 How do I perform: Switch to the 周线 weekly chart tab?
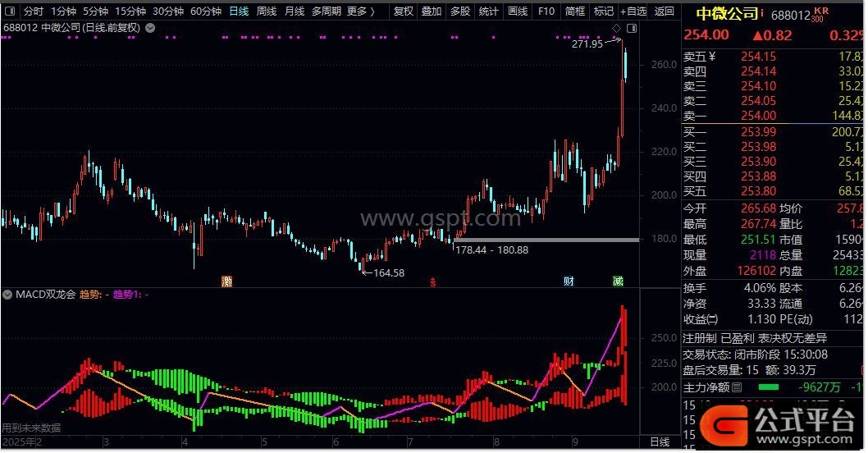pos(267,11)
